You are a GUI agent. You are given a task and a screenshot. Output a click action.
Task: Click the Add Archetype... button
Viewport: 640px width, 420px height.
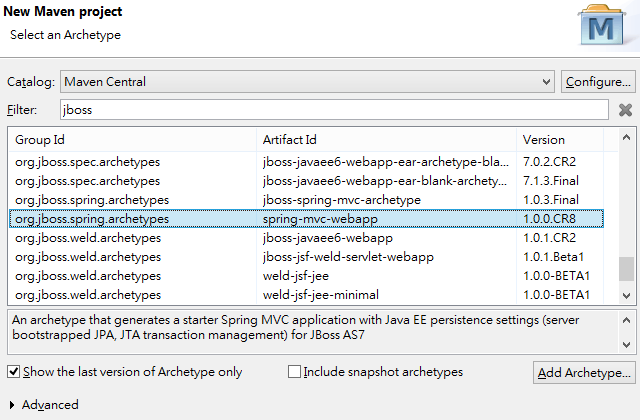584,373
